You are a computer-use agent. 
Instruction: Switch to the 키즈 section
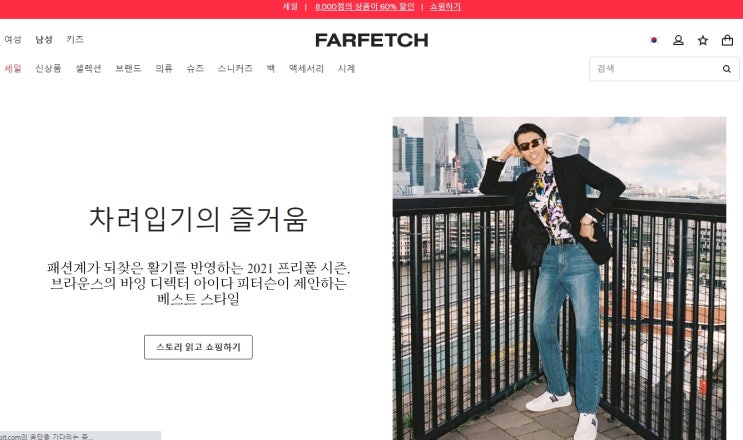coord(75,39)
